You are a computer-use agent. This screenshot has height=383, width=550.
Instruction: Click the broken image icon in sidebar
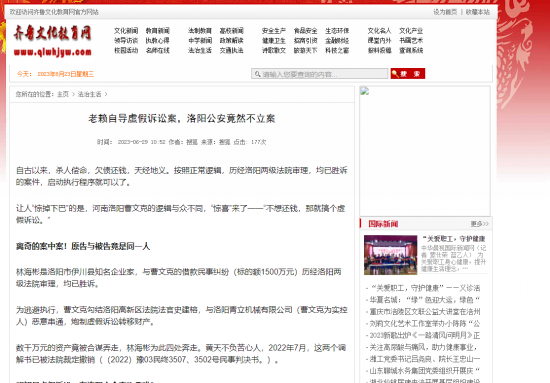click(x=364, y=91)
